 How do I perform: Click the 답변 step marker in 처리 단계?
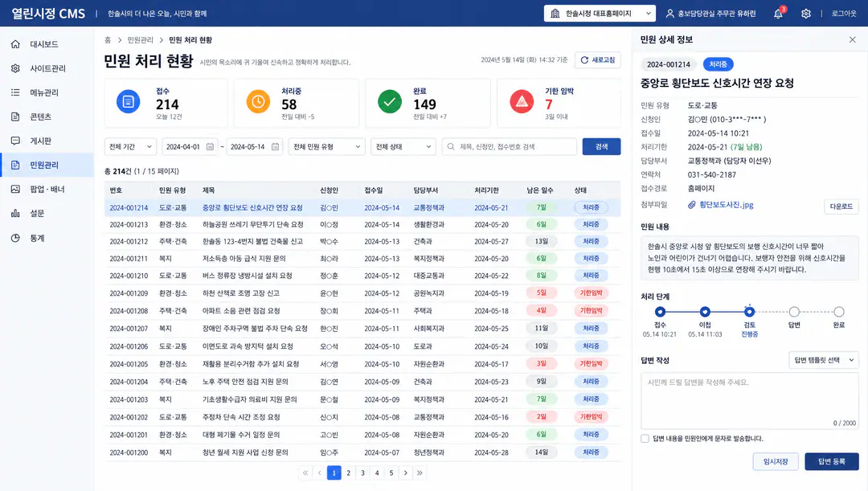click(x=794, y=312)
